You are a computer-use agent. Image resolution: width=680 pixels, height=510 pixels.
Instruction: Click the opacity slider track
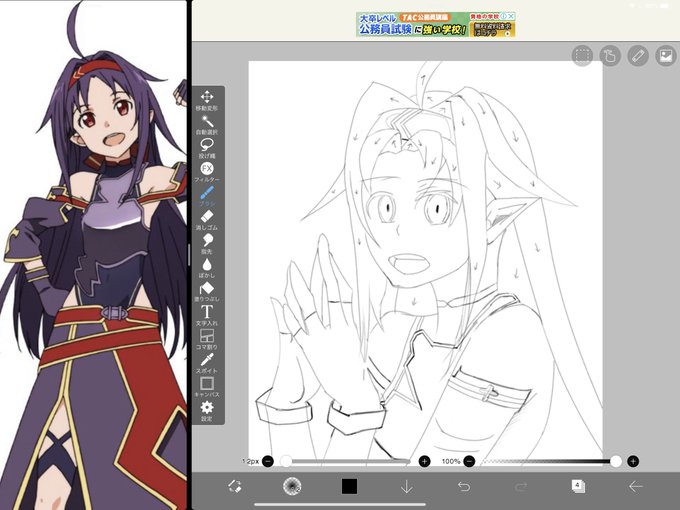pos(551,461)
